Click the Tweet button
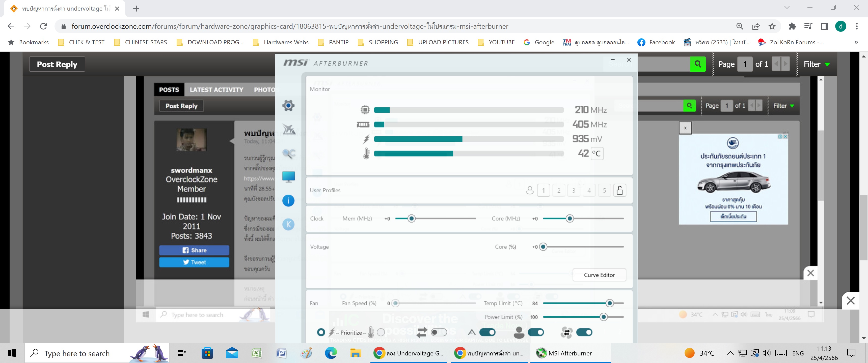Image resolution: width=868 pixels, height=363 pixels. (x=194, y=263)
